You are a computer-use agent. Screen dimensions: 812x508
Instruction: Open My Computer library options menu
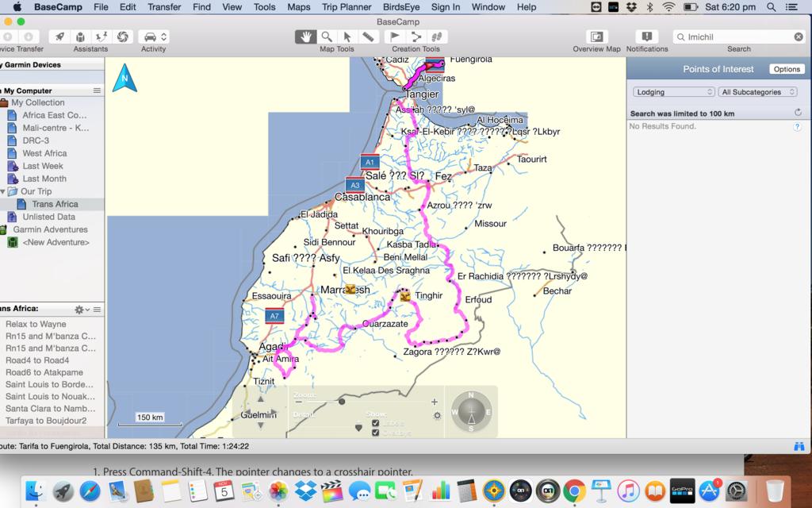(97, 90)
